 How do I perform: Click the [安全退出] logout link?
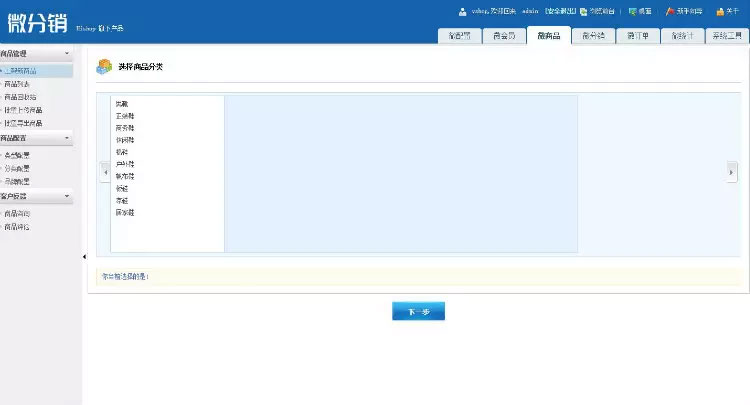[560, 11]
